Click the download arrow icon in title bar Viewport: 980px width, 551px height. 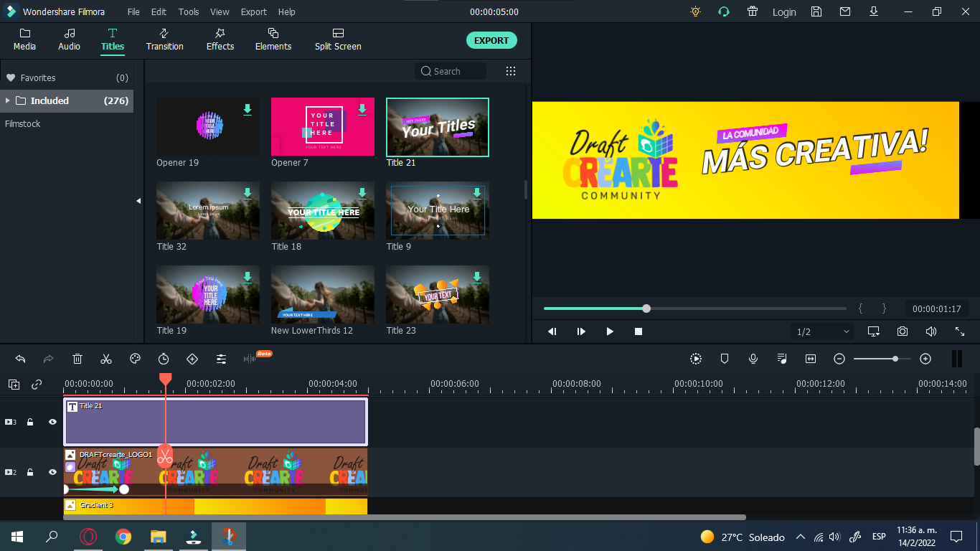(x=874, y=11)
